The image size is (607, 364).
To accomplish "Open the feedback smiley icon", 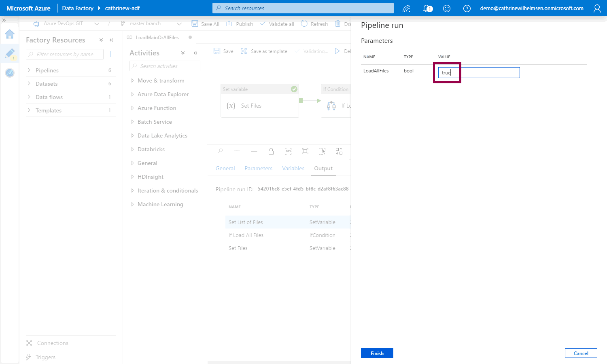I will (447, 8).
